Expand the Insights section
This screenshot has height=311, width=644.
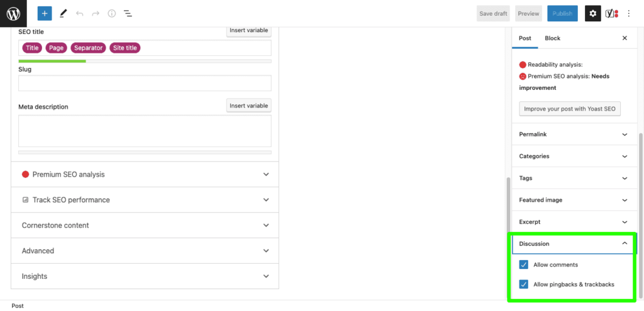145,276
